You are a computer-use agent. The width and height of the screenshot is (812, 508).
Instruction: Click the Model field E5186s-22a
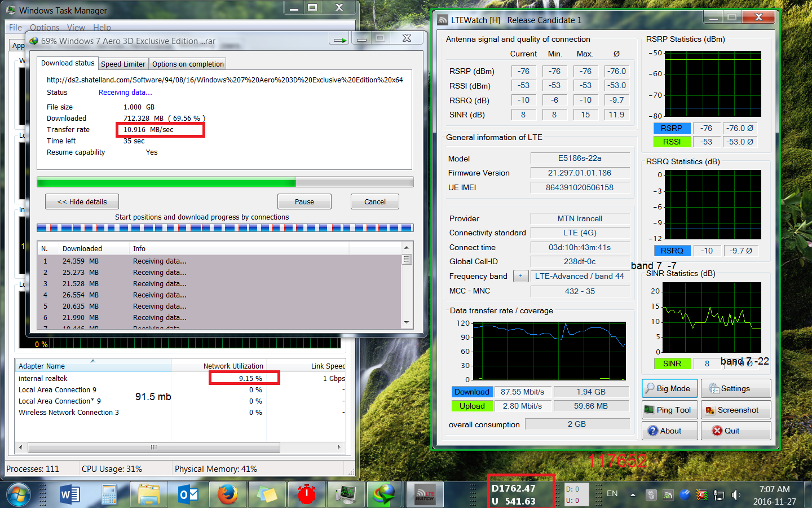(580, 158)
